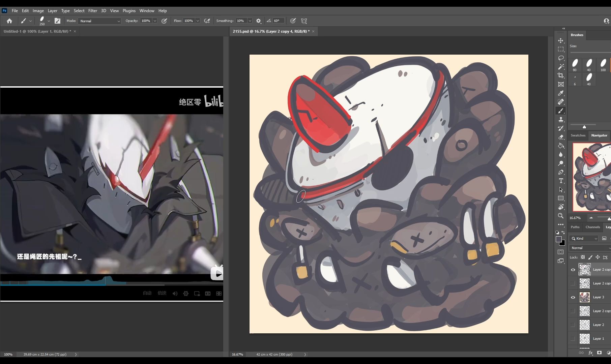
Task: Select the Magic Wand tool
Action: 561,67
